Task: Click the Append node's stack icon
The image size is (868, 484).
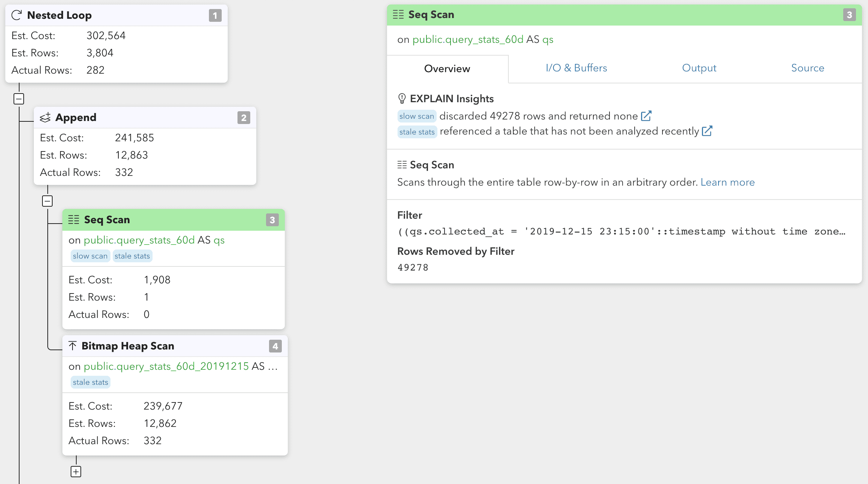Action: (x=45, y=117)
